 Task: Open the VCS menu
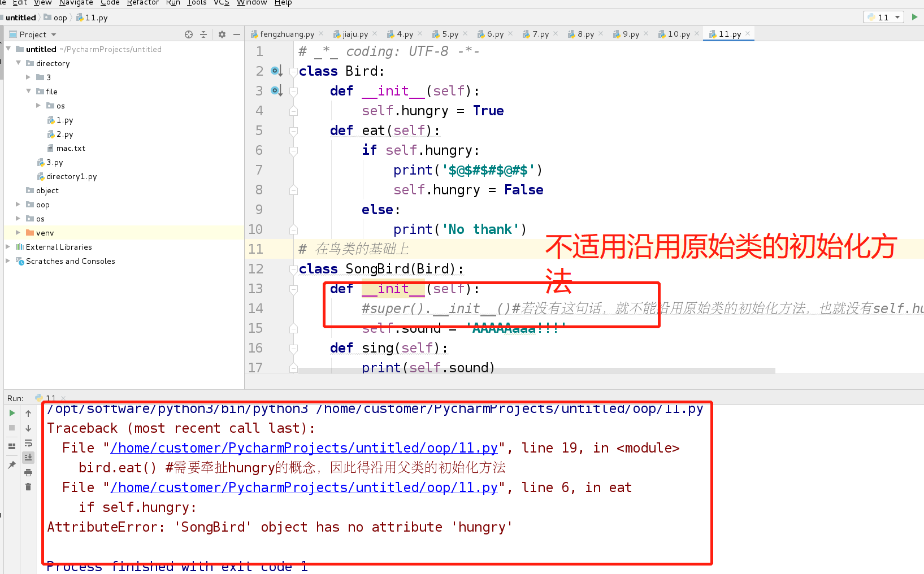pos(221,3)
